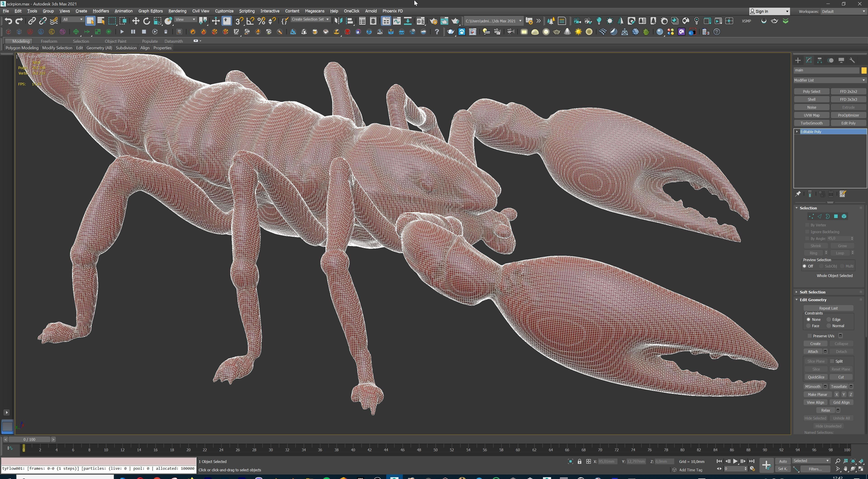The height and width of the screenshot is (479, 868).
Task: Collapse Edit Geometry rollout
Action: tap(813, 300)
